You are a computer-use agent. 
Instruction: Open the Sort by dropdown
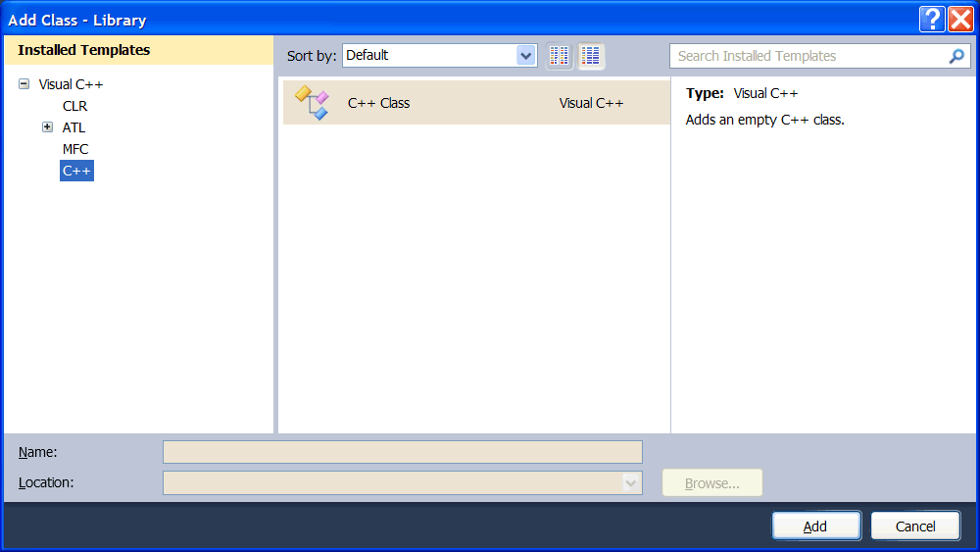pos(525,56)
